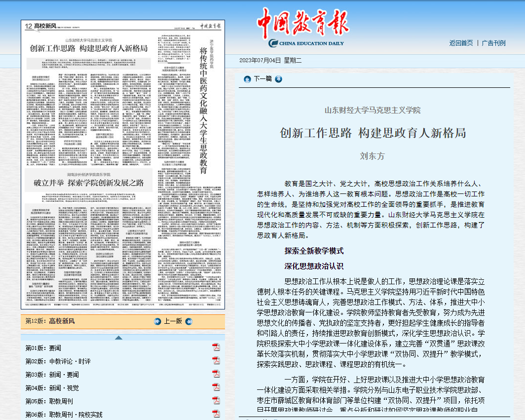Go to 返回首页 link
Image resolution: width=525 pixels, height=420 pixels.
pyautogui.click(x=461, y=43)
